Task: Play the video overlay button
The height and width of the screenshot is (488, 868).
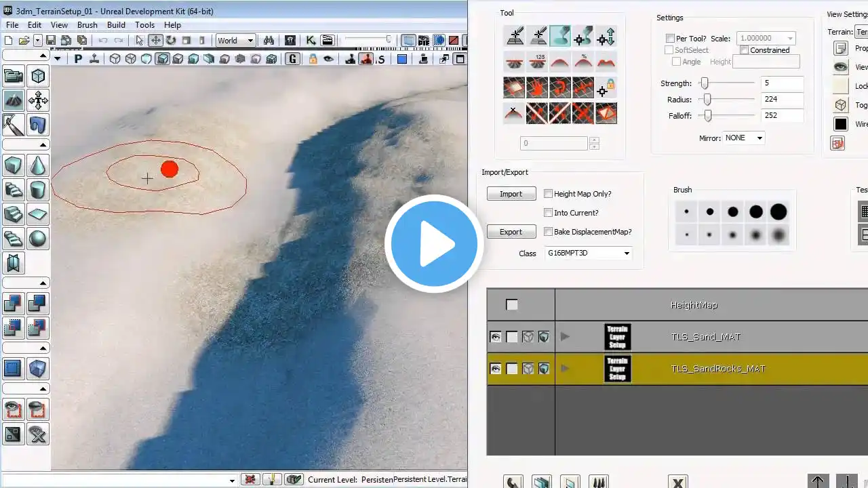Action: [434, 244]
